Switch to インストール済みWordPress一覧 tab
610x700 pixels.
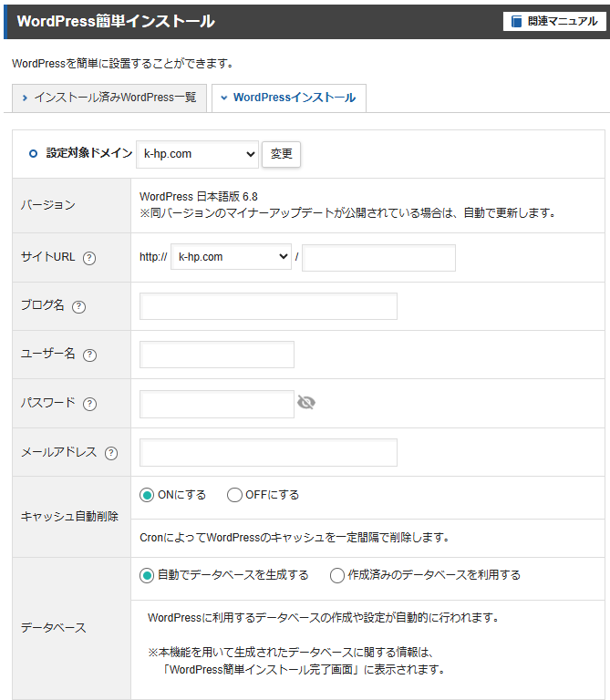pyautogui.click(x=109, y=98)
